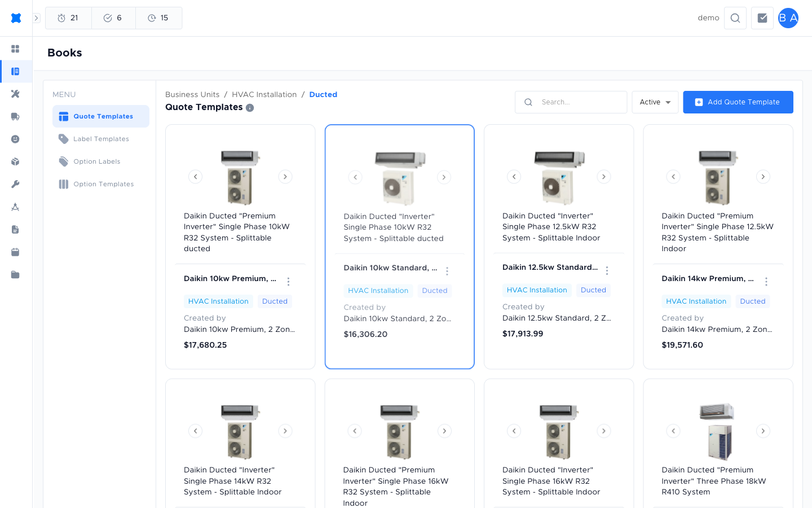Open the BA user avatar menu
Image resolution: width=812 pixels, height=508 pixels.
(788, 18)
